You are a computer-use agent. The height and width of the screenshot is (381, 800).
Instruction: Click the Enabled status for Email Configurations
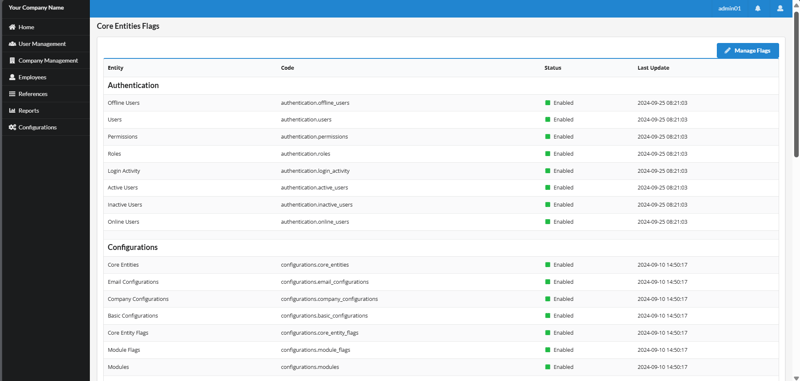pyautogui.click(x=563, y=282)
